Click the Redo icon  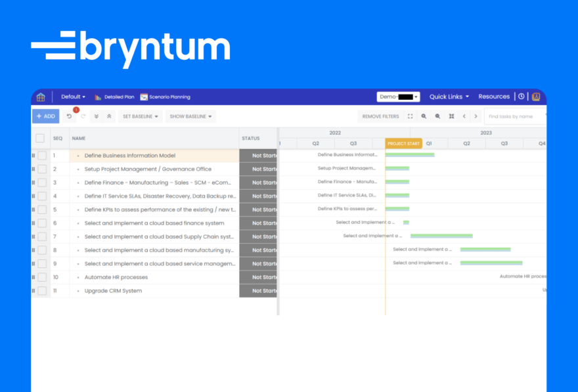[x=82, y=116]
